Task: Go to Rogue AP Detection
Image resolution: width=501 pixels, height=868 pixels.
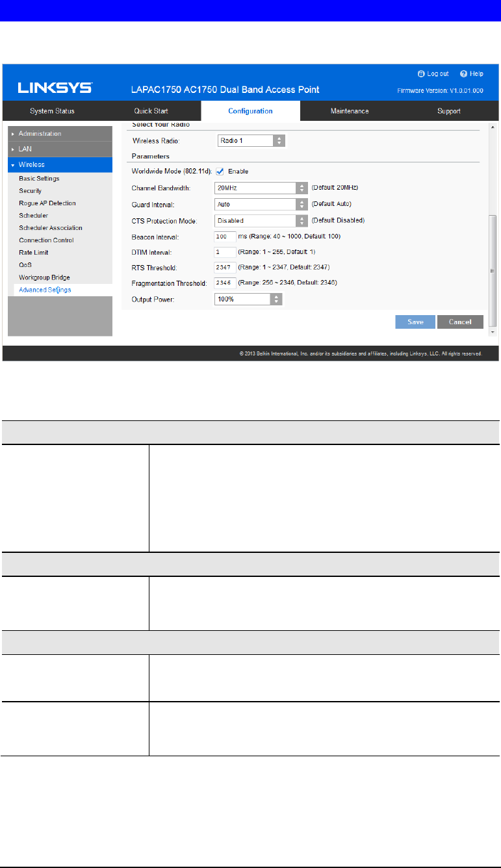Action: tap(47, 203)
